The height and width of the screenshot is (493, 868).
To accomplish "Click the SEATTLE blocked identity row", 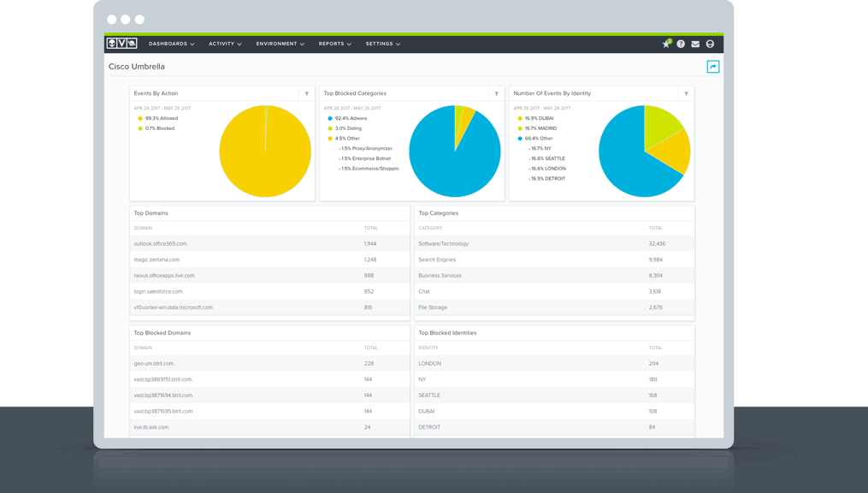I will pyautogui.click(x=555, y=395).
